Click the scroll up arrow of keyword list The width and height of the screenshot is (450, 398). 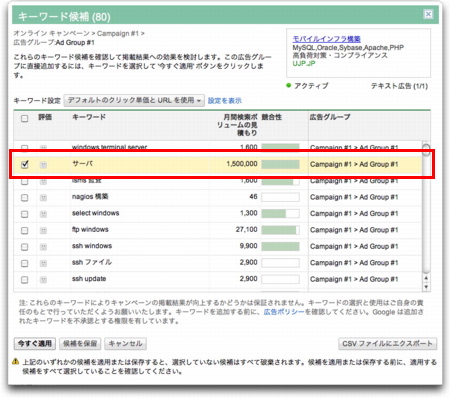tap(426, 278)
